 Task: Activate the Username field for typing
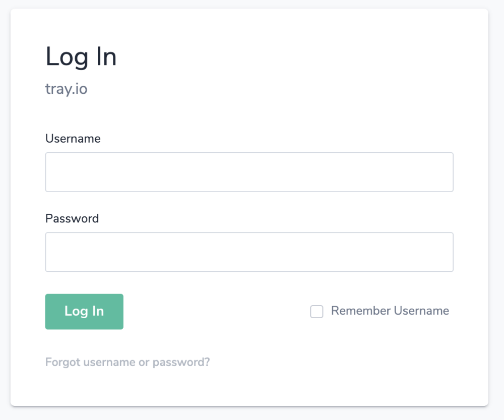(x=249, y=171)
